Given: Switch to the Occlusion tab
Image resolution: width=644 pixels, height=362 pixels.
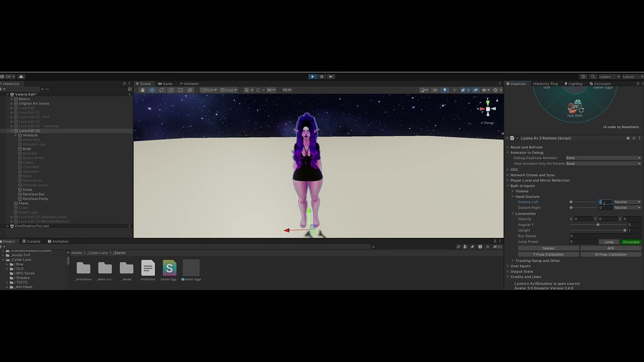Looking at the screenshot, I should (599, 83).
